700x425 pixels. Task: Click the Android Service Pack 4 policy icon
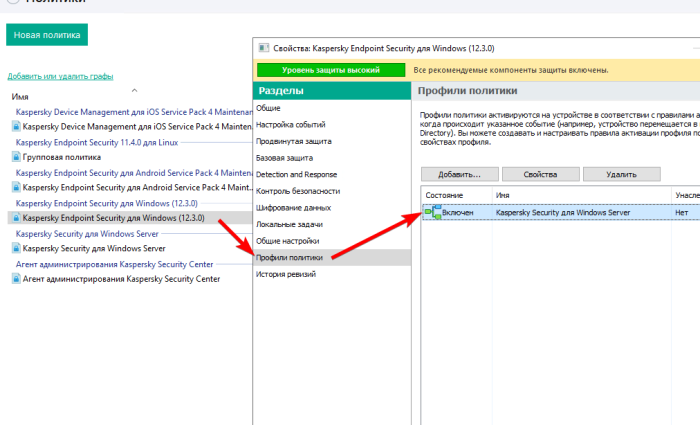16,187
